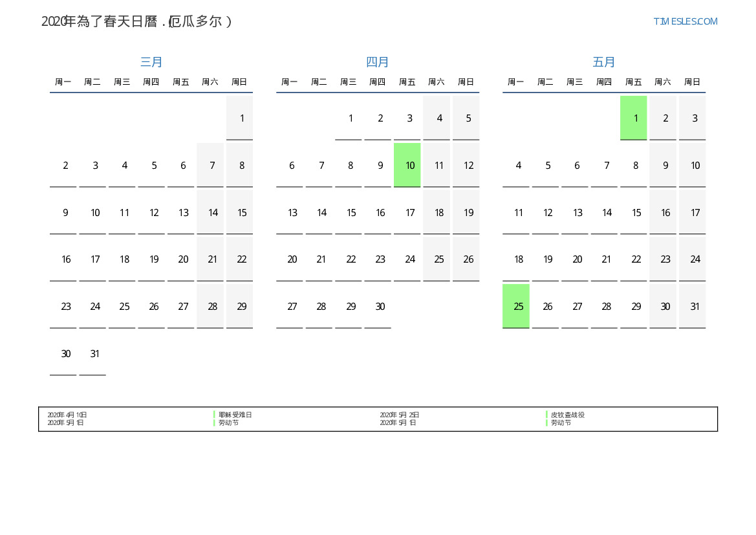This screenshot has height=535, width=756.
Task: Select April 1 date cell
Action: (x=349, y=118)
